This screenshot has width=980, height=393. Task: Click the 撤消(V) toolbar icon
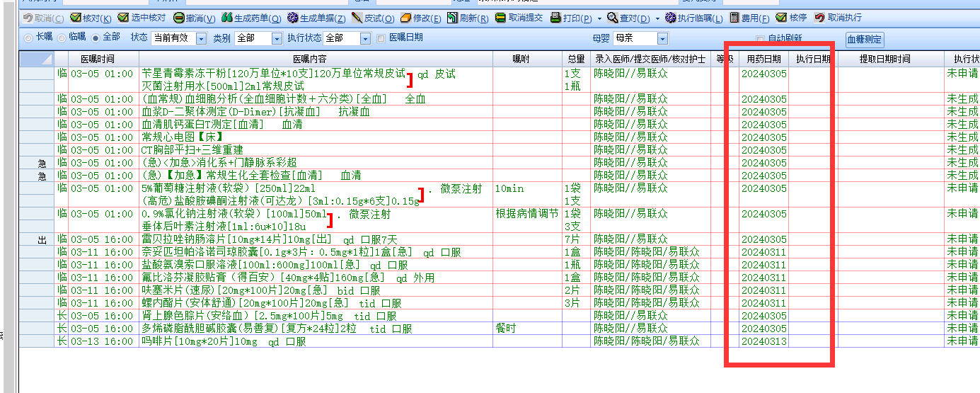coord(179,18)
